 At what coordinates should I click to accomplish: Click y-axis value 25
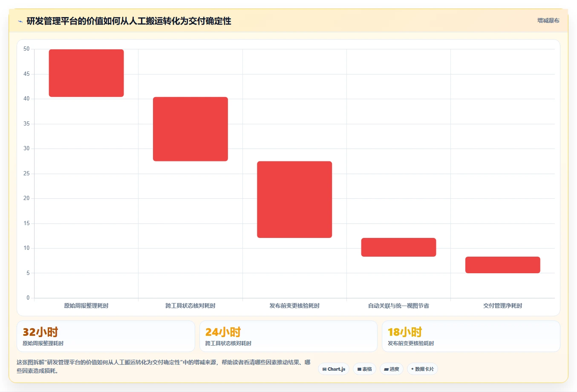point(26,174)
